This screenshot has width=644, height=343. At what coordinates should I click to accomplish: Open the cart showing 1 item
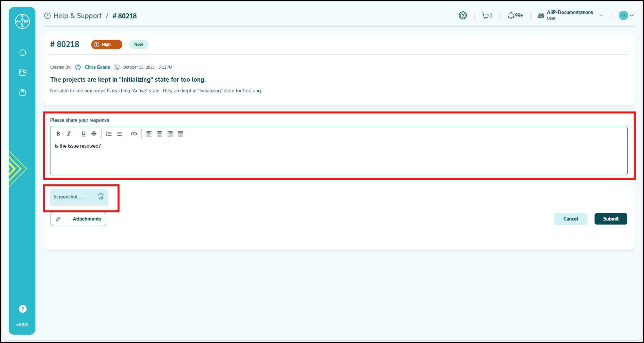487,15
